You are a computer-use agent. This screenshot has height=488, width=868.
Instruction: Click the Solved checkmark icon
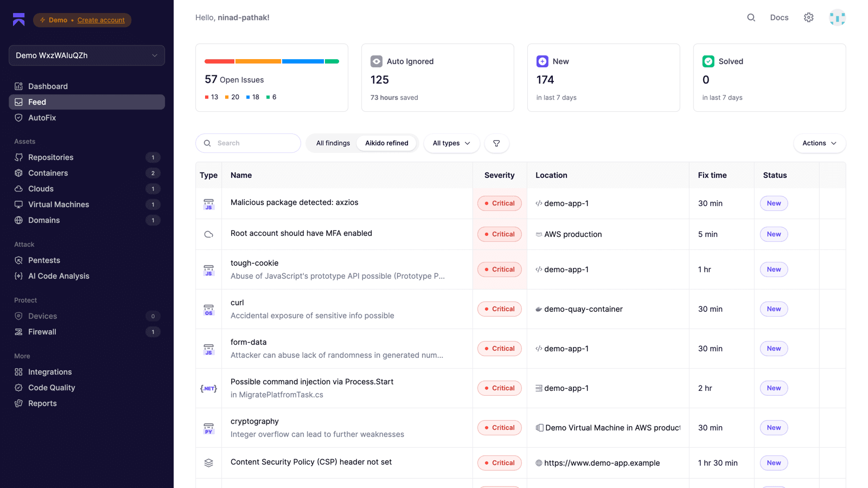click(x=709, y=61)
